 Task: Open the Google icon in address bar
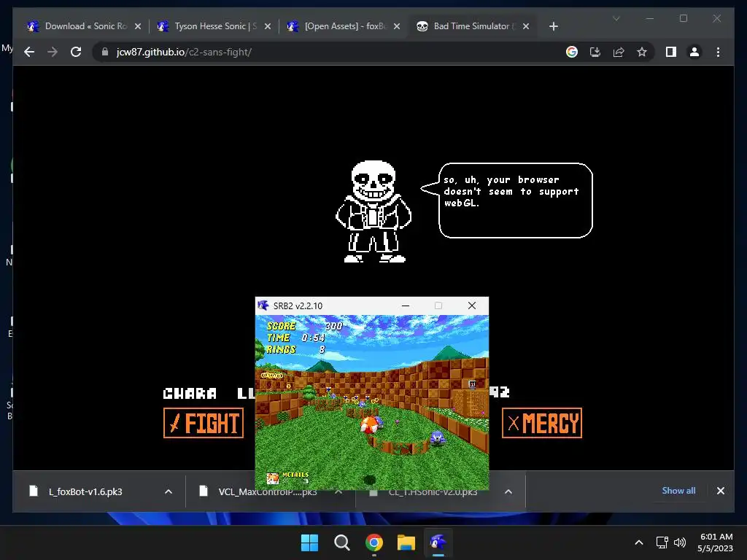(x=572, y=52)
